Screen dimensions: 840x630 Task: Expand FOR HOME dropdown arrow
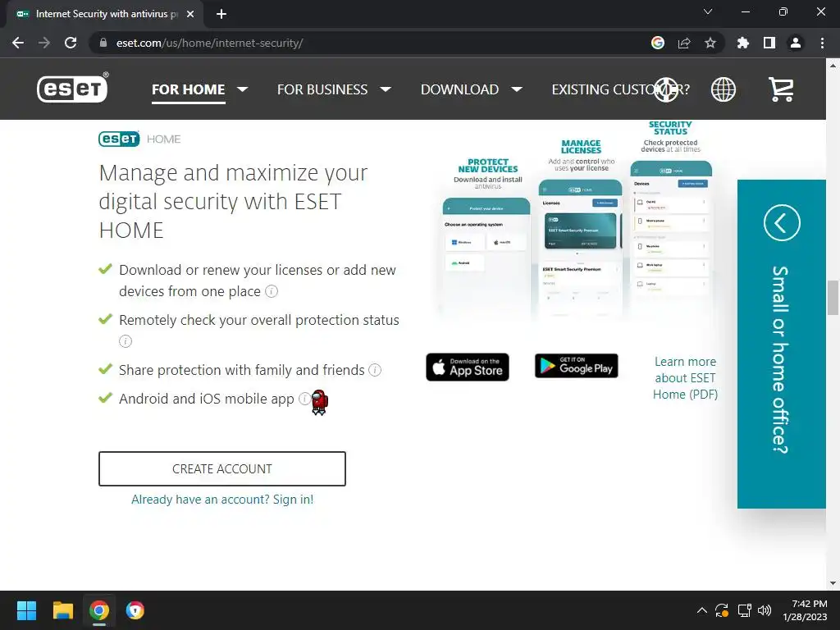pyautogui.click(x=242, y=89)
